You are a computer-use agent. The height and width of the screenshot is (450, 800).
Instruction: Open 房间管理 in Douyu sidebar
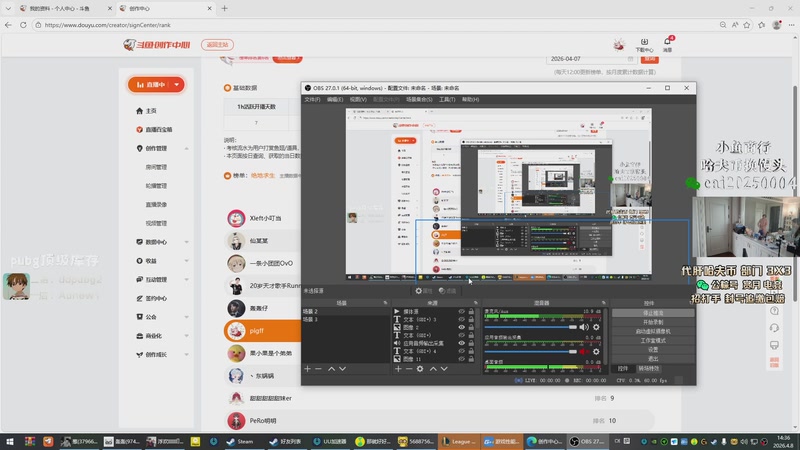click(x=156, y=167)
